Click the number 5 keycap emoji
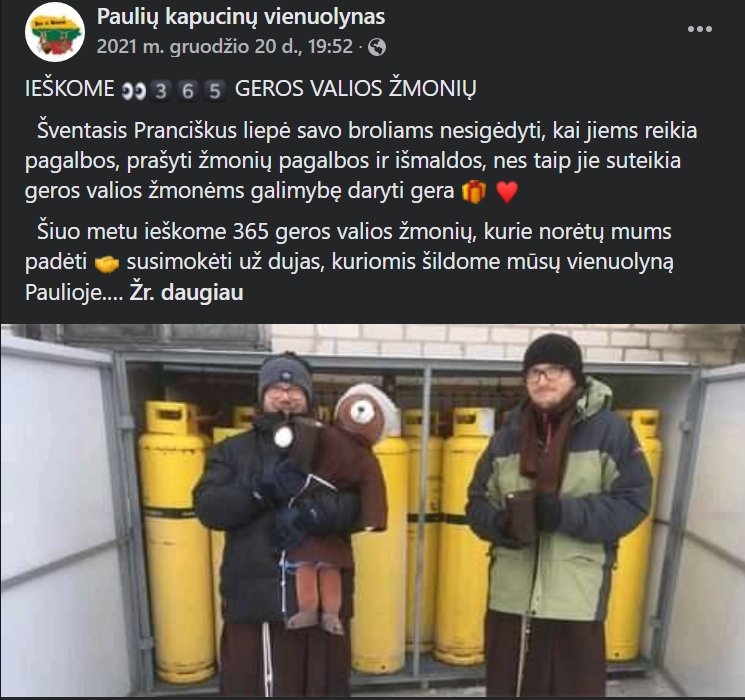The image size is (745, 700). 215,90
